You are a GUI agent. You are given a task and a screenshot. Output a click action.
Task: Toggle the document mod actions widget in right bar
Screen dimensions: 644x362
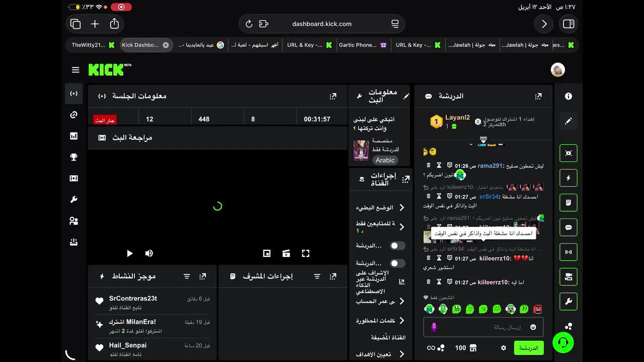(569, 203)
